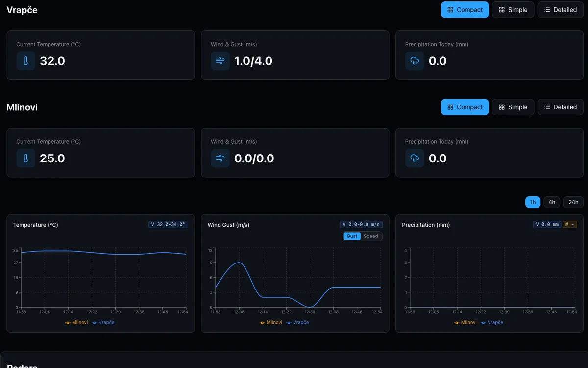Click the V 32.0-34.0° temperature range badge
Viewport: 588px width, 368px height.
(x=168, y=224)
